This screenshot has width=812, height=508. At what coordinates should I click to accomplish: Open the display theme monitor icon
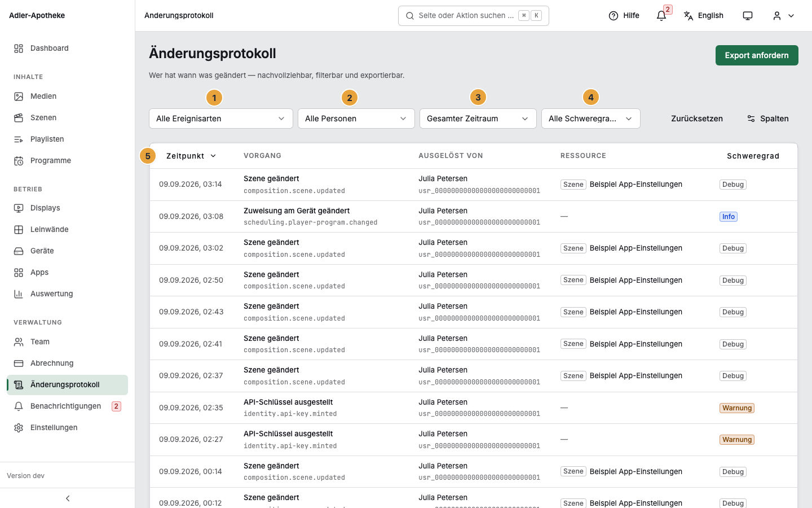(x=748, y=16)
